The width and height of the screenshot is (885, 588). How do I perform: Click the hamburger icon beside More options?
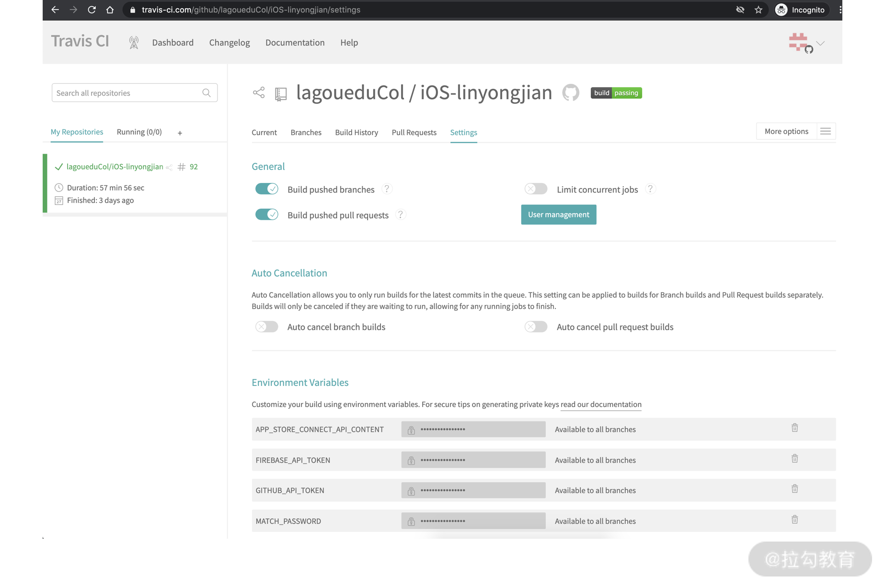[x=825, y=131]
